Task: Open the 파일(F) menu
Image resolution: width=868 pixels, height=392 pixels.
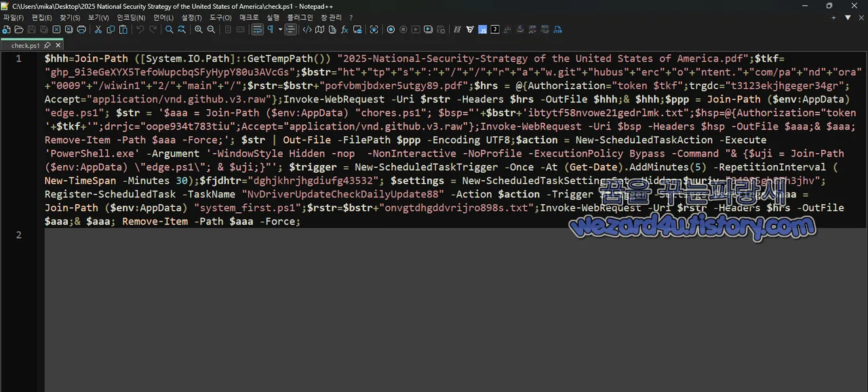Action: point(14,18)
